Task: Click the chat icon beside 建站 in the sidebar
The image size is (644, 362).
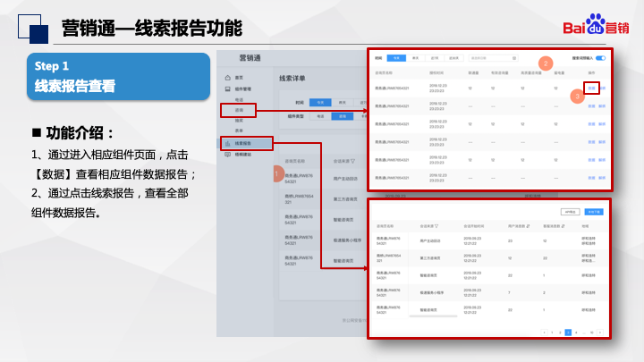Action: [228, 155]
